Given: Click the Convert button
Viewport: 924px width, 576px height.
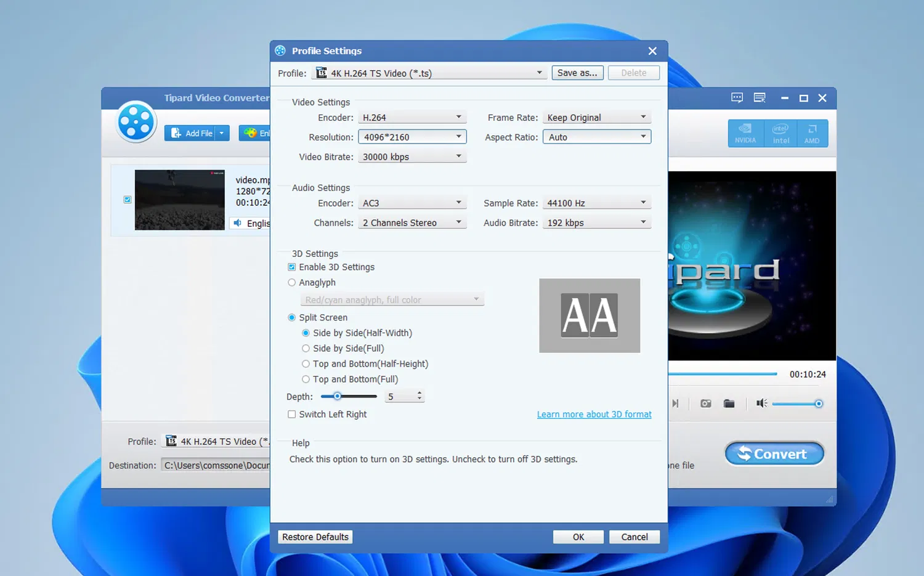Looking at the screenshot, I should (x=774, y=454).
